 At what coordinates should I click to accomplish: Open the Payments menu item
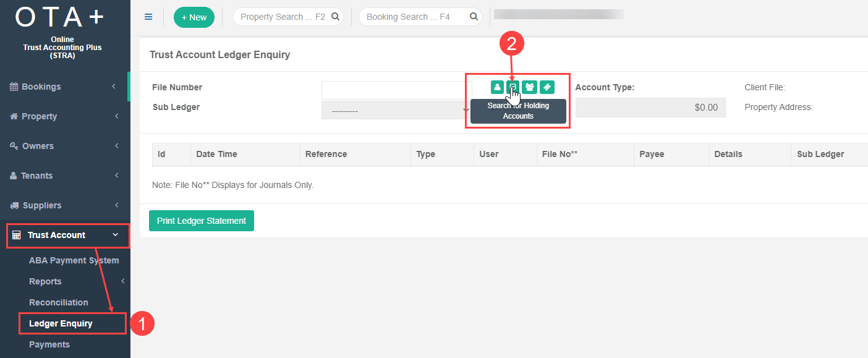(49, 344)
